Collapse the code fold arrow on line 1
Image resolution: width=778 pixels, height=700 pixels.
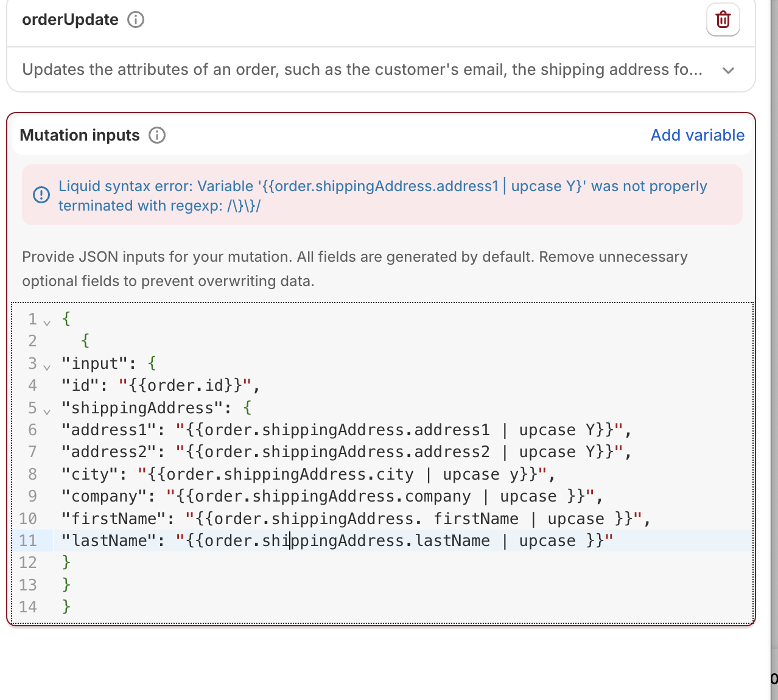click(47, 323)
